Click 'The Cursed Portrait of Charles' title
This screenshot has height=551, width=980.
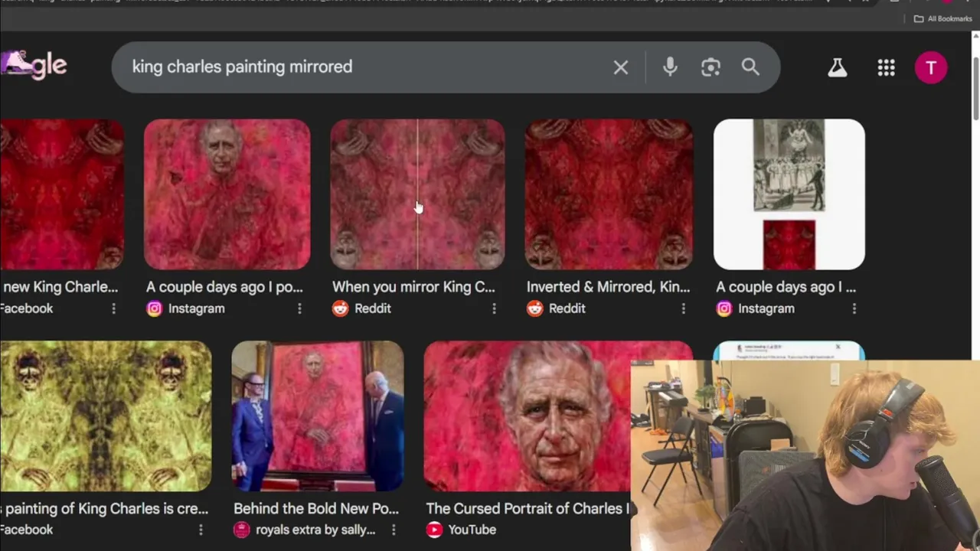[x=528, y=508]
